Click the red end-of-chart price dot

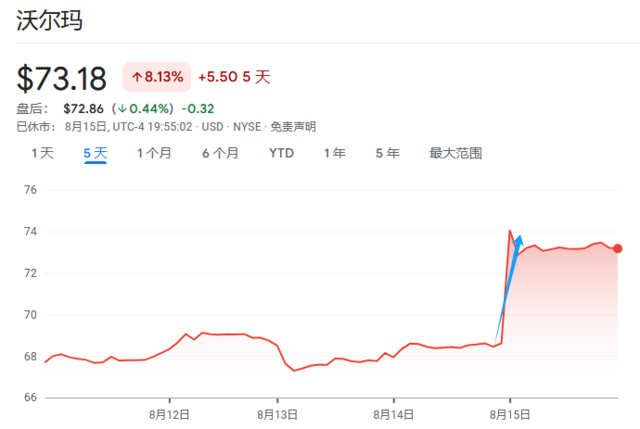tap(618, 249)
